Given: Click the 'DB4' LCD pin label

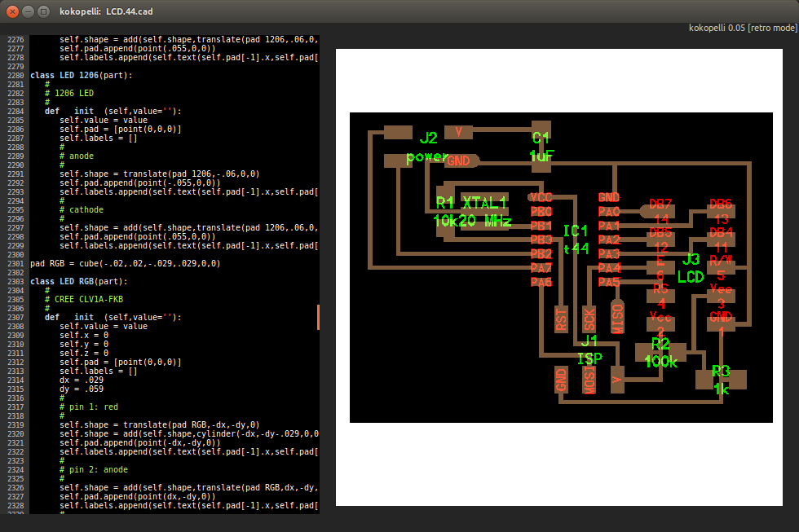Looking at the screenshot, I should tap(721, 233).
